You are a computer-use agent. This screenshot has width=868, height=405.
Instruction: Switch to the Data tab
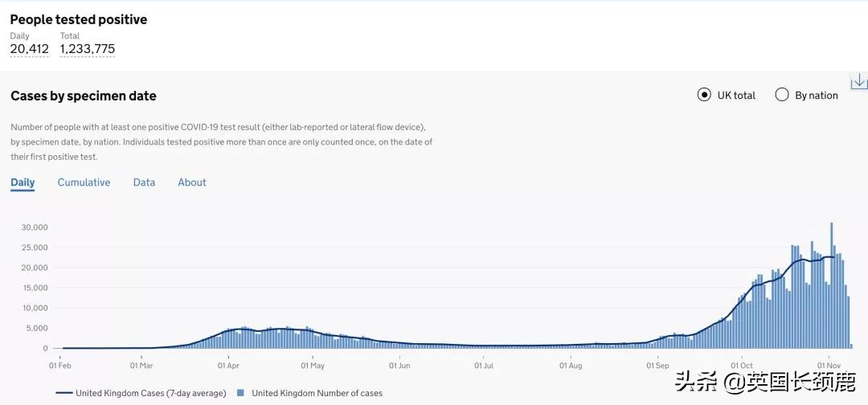coord(144,182)
